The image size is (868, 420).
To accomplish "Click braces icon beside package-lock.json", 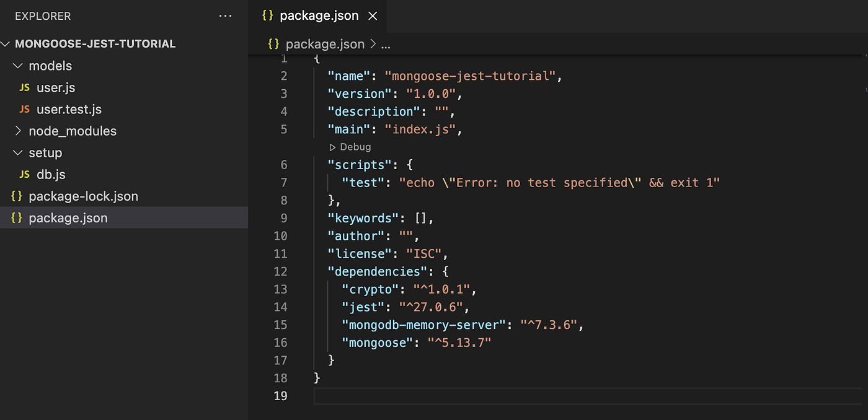I will click(x=17, y=196).
